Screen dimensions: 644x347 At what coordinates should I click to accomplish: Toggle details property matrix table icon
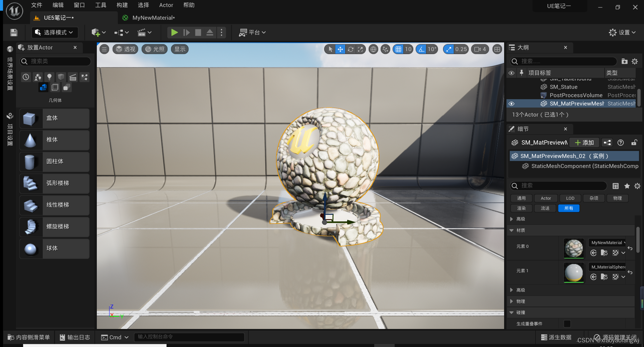(x=616, y=186)
